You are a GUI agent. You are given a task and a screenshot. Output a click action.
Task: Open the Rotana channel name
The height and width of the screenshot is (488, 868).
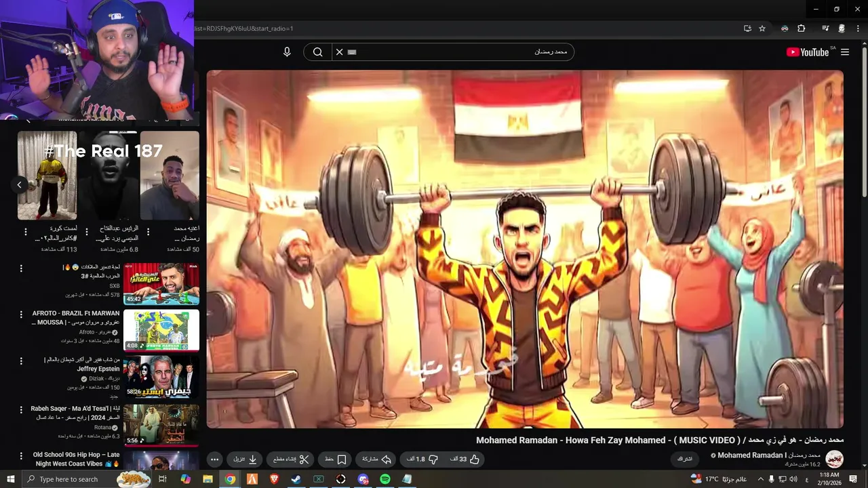(104, 428)
